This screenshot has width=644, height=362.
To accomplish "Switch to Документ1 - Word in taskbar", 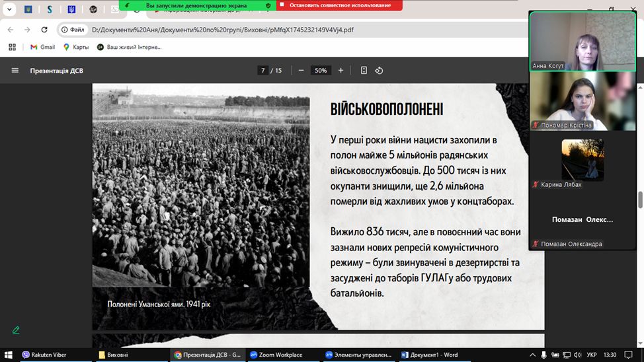I will (x=429, y=355).
